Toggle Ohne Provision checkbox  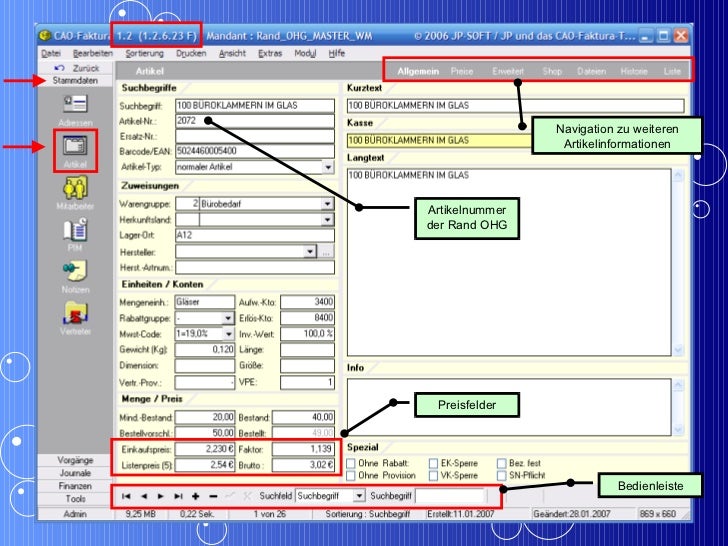coord(351,475)
